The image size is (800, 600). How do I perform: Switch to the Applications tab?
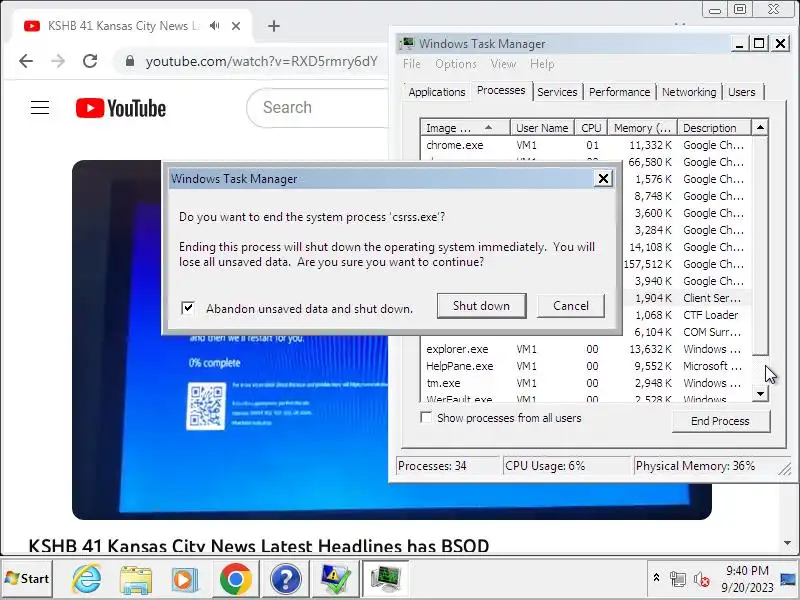click(437, 92)
